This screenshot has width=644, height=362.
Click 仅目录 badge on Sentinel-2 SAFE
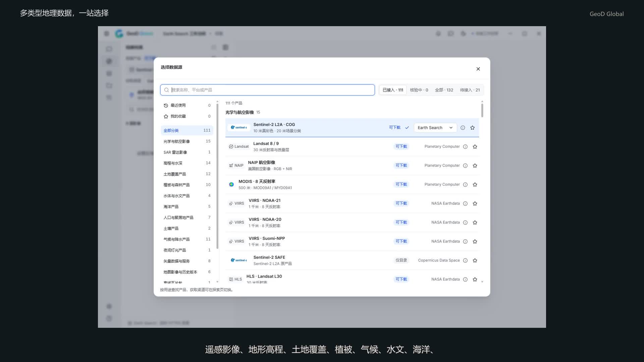(401, 260)
